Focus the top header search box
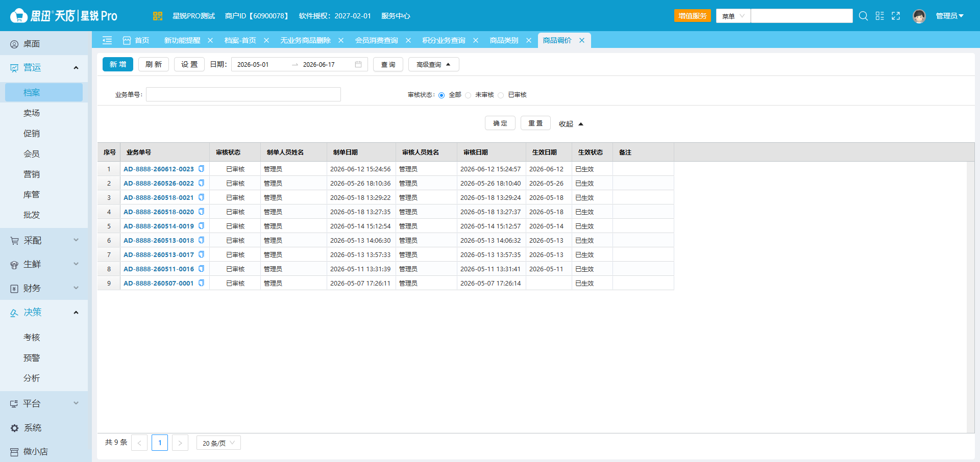 pyautogui.click(x=802, y=16)
